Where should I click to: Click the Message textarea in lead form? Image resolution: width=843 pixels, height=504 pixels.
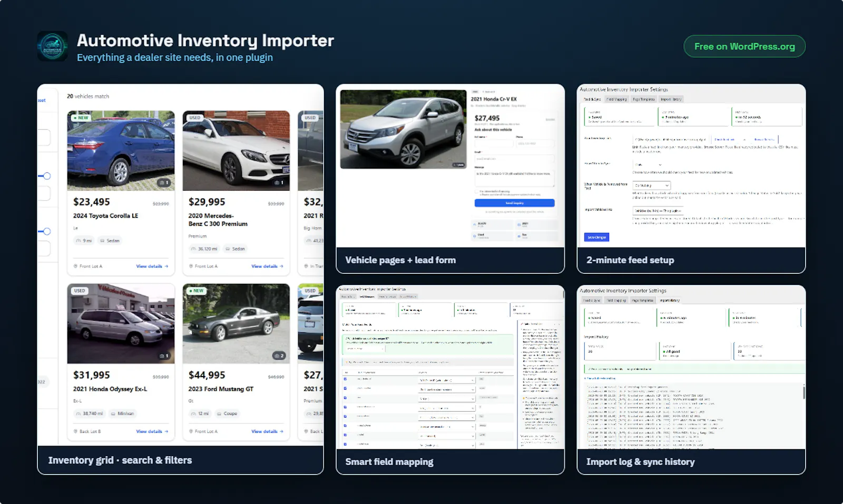pos(514,178)
